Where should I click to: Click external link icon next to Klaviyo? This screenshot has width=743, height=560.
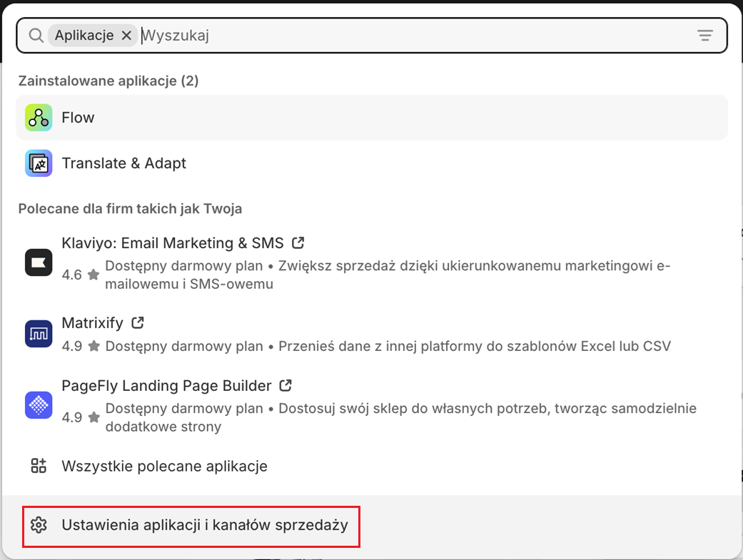[298, 243]
